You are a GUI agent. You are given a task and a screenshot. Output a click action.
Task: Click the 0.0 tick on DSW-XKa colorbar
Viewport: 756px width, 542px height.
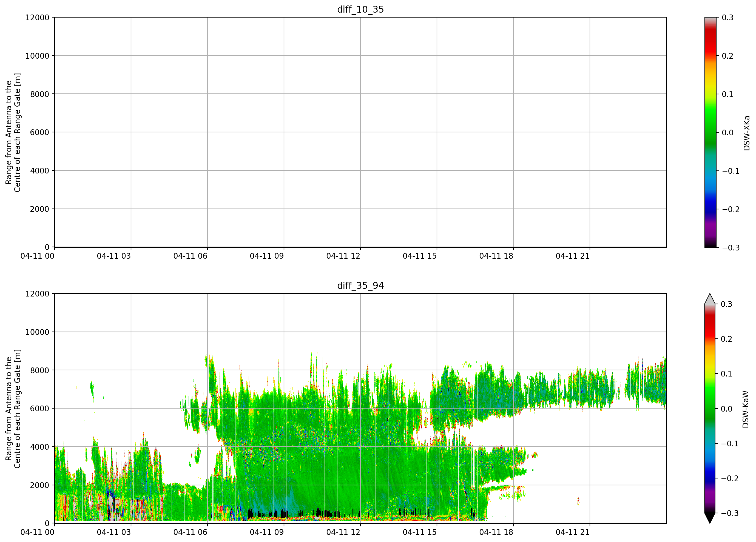coord(727,133)
